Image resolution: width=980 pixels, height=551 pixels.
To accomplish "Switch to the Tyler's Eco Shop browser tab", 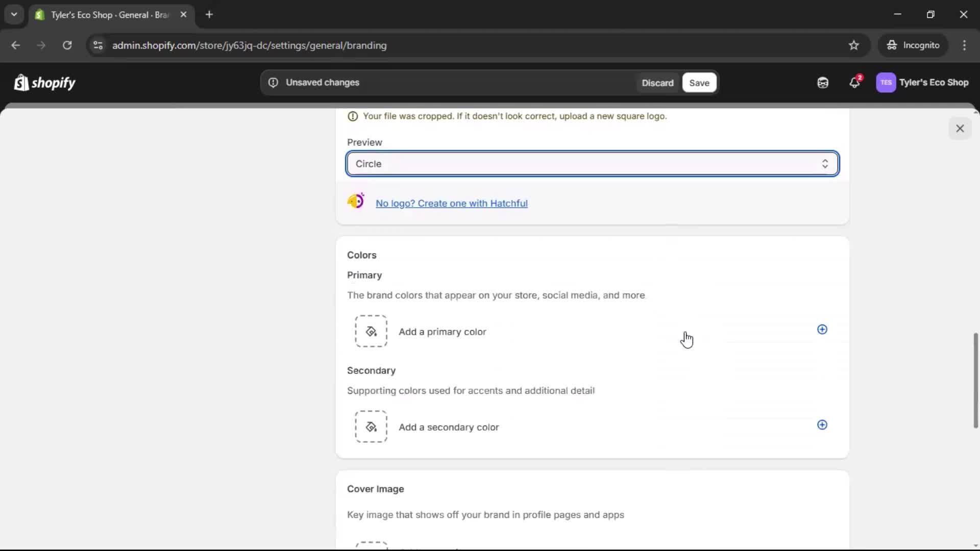I will coord(102,15).
